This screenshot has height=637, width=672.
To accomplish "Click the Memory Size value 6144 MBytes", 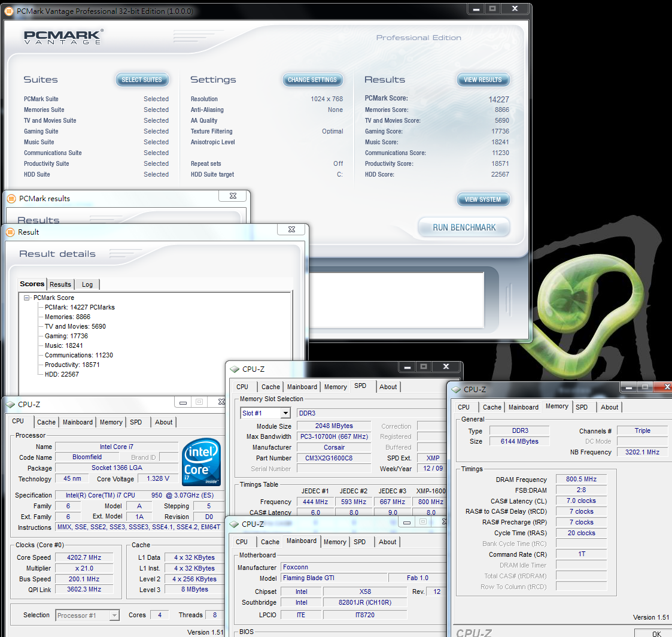I will point(519,441).
